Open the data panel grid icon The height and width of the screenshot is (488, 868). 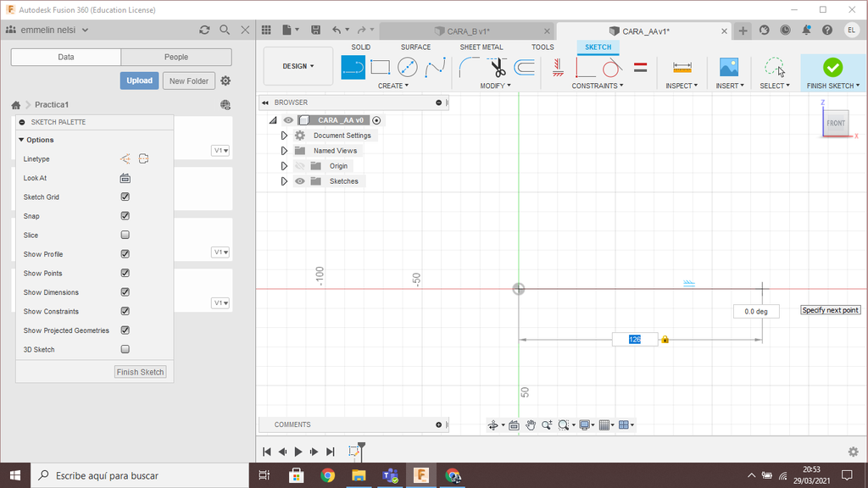[266, 30]
